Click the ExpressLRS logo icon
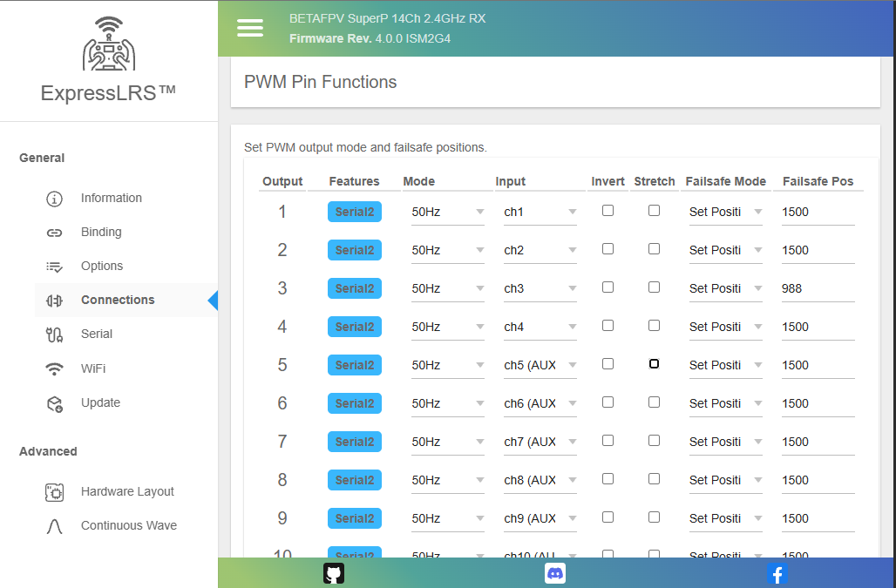Screen dimensions: 896x588 tap(109, 45)
